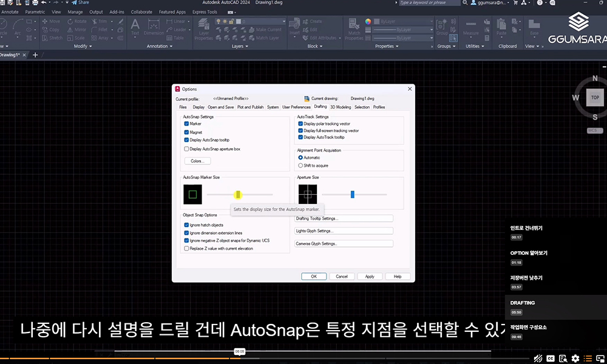Enable Display AutoSnap aperture box
Image resolution: width=607 pixels, height=364 pixels.
point(187,149)
